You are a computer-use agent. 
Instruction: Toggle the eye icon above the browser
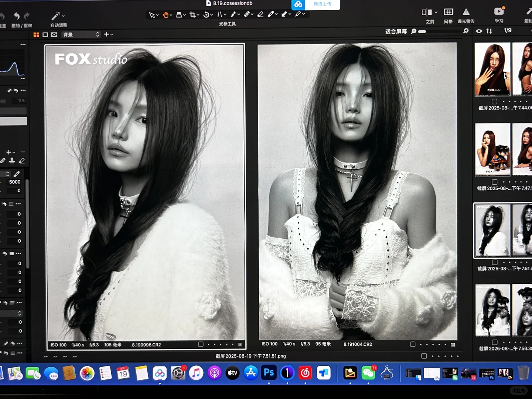coord(479,31)
